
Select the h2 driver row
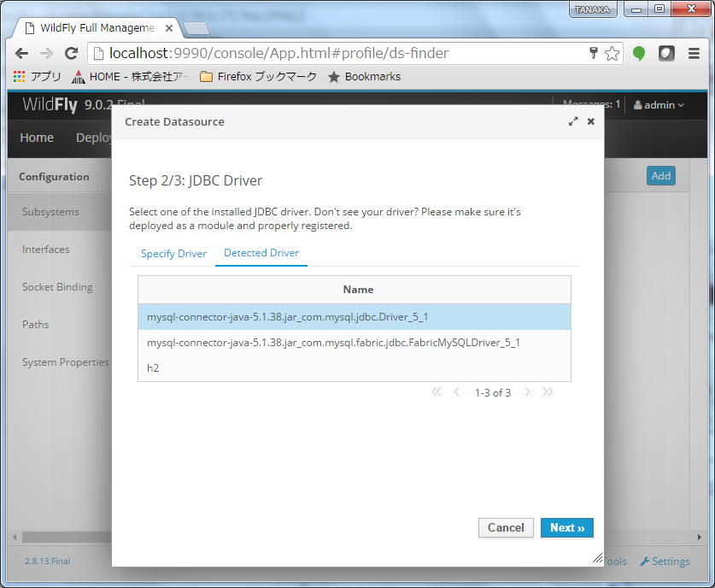pyautogui.click(x=355, y=368)
